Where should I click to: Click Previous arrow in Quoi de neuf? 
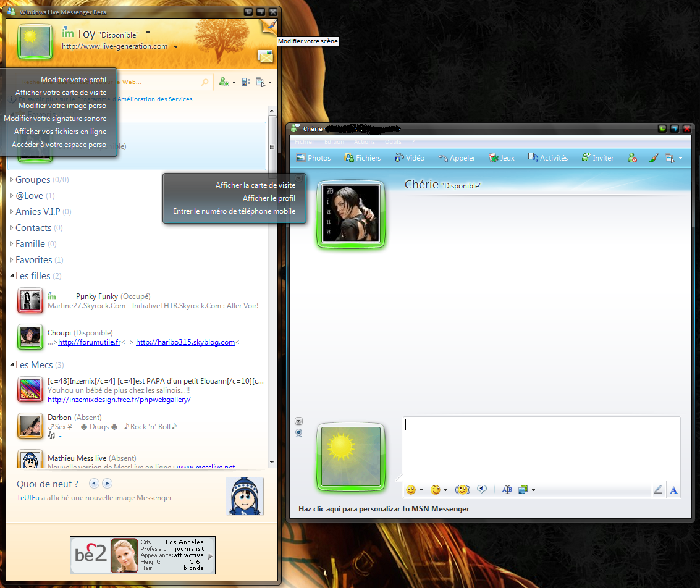pyautogui.click(x=94, y=483)
